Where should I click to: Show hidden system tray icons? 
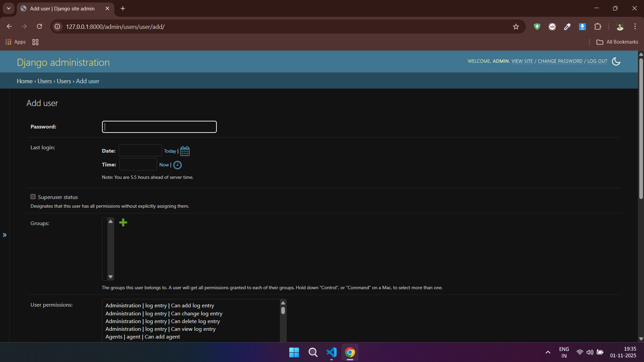tap(548, 352)
